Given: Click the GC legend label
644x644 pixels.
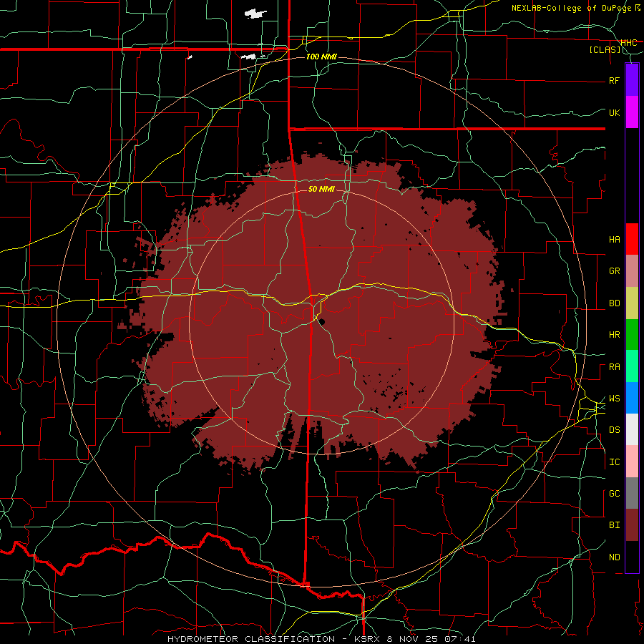Looking at the screenshot, I should 614,493.
